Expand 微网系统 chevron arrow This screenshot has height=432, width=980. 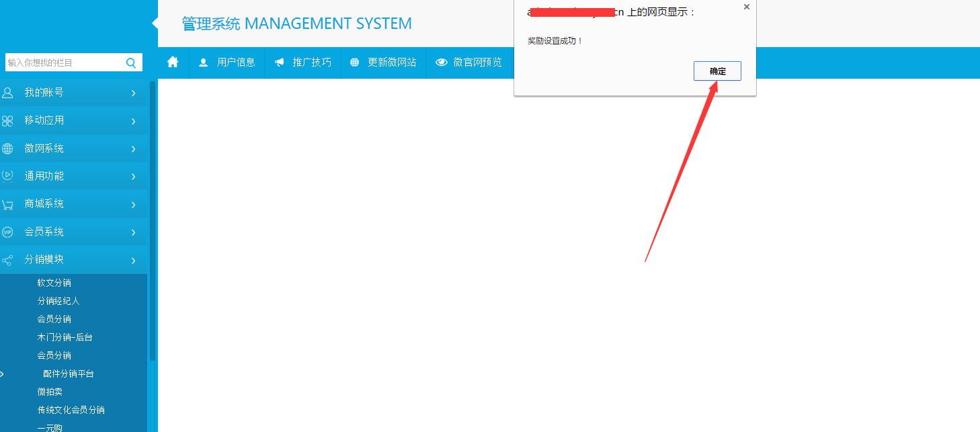[134, 149]
